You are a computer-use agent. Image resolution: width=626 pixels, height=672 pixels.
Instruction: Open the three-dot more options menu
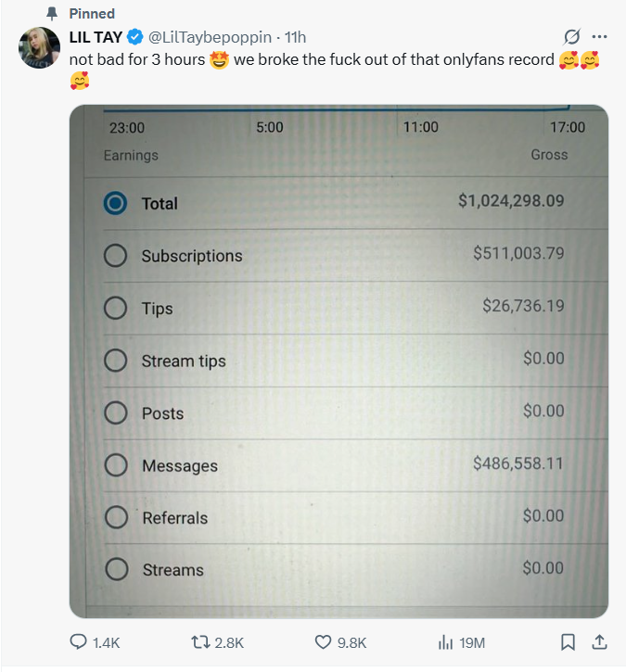[x=599, y=37]
